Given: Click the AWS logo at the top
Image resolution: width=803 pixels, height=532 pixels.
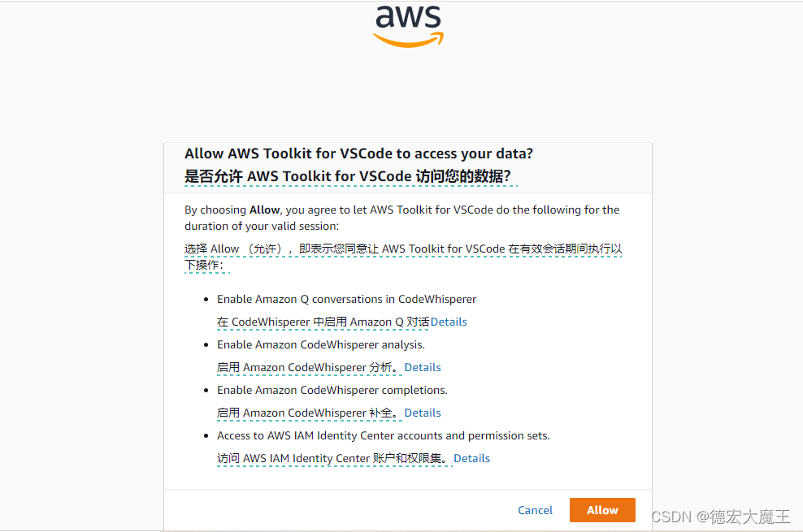Looking at the screenshot, I should pos(408,18).
